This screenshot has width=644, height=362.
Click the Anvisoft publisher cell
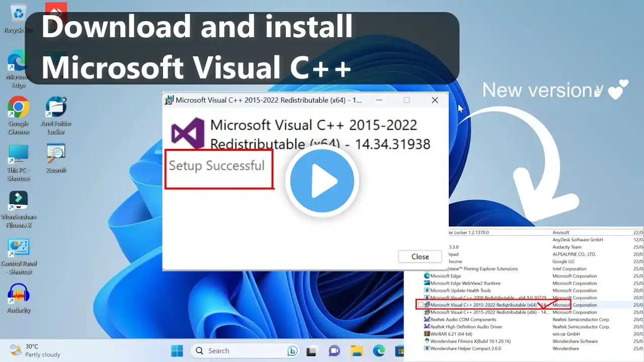tap(561, 232)
